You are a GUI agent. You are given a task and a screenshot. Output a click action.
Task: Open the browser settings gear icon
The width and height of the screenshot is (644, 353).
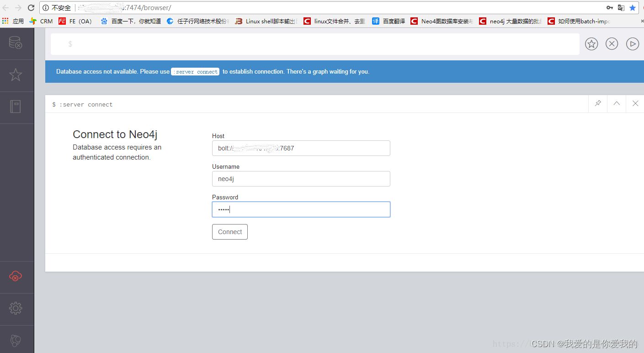point(16,308)
